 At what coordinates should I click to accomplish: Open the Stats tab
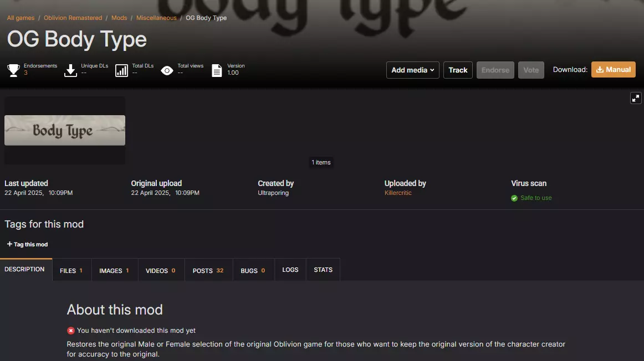[323, 270]
